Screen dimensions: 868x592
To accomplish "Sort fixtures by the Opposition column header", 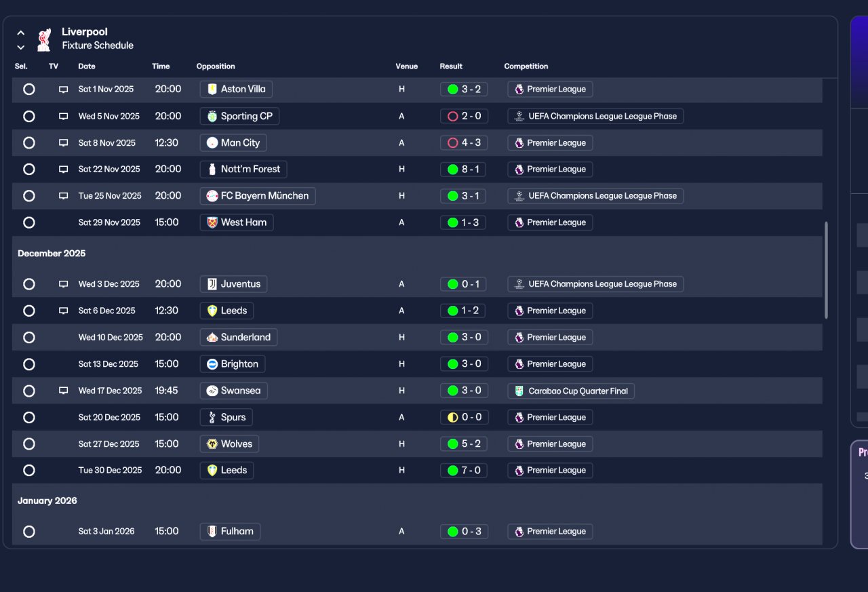I will pyautogui.click(x=216, y=66).
